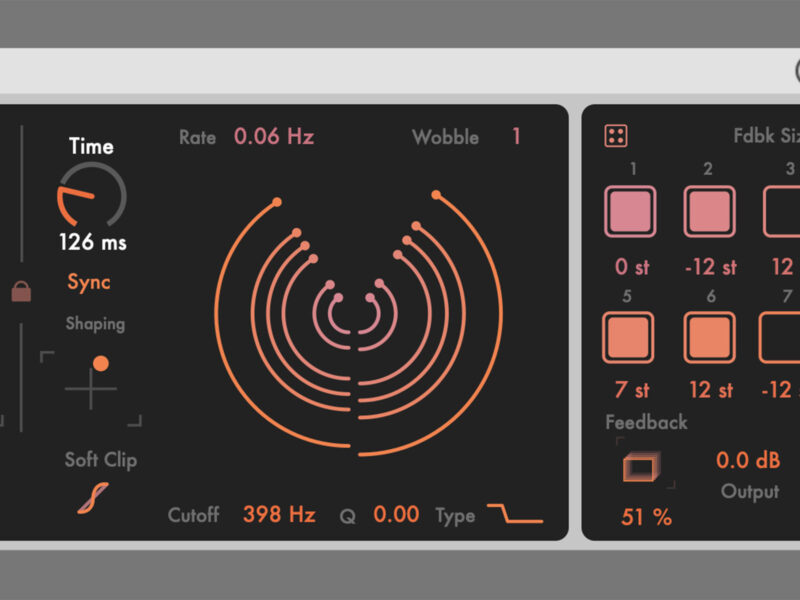This screenshot has height=600, width=800.
Task: Toggle the Soft Clip curve icon
Action: pyautogui.click(x=93, y=498)
